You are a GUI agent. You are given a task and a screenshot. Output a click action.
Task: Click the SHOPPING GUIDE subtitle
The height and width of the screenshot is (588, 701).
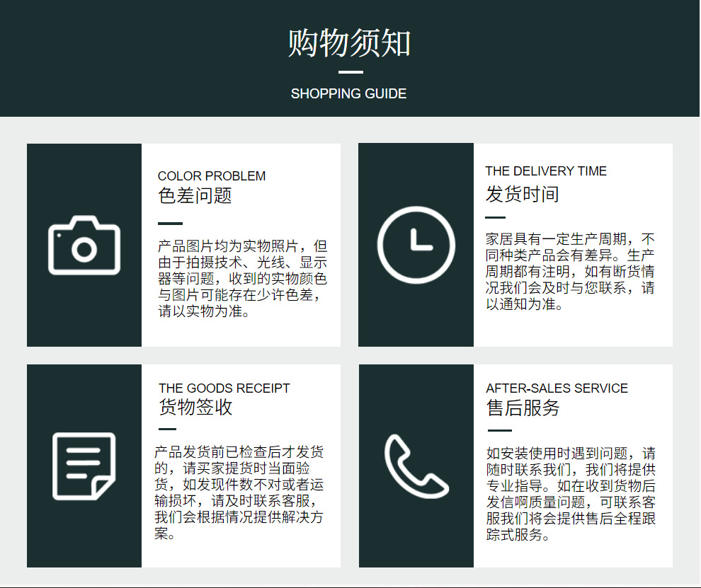348,93
